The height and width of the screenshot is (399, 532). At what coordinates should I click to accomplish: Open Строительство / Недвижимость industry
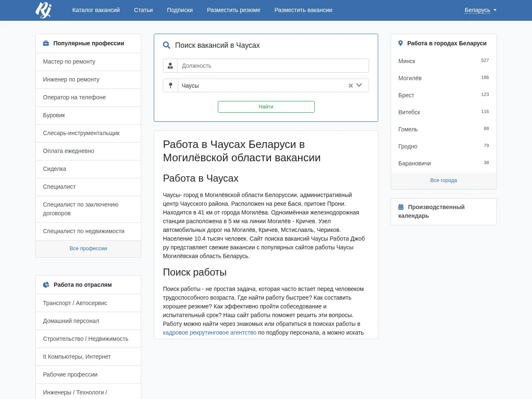coord(88,339)
